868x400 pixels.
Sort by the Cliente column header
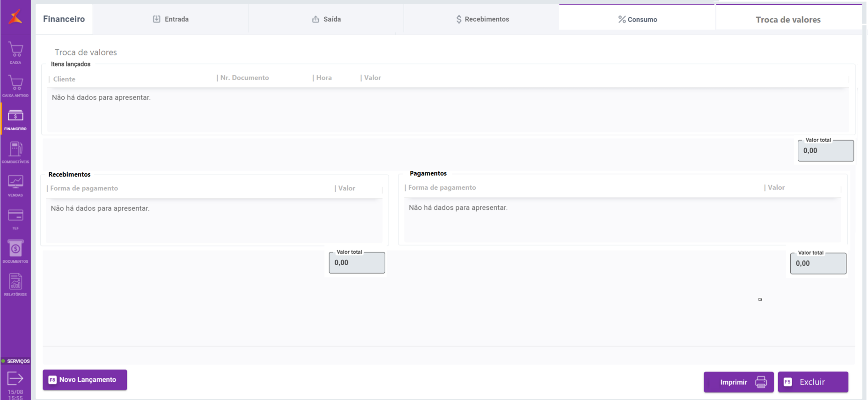(64, 79)
